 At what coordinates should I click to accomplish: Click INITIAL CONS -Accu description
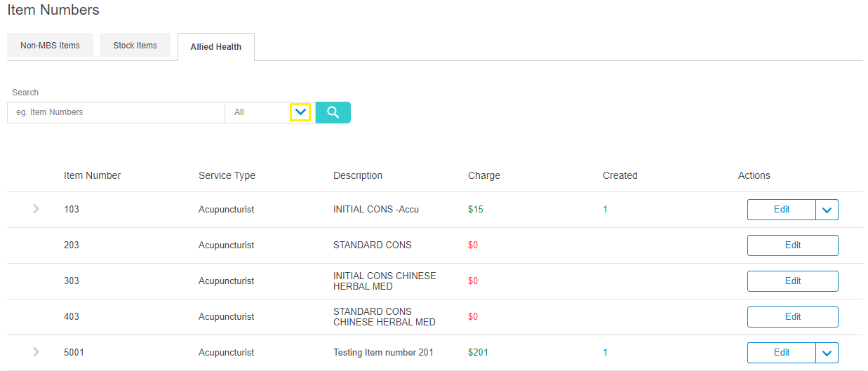click(x=376, y=210)
